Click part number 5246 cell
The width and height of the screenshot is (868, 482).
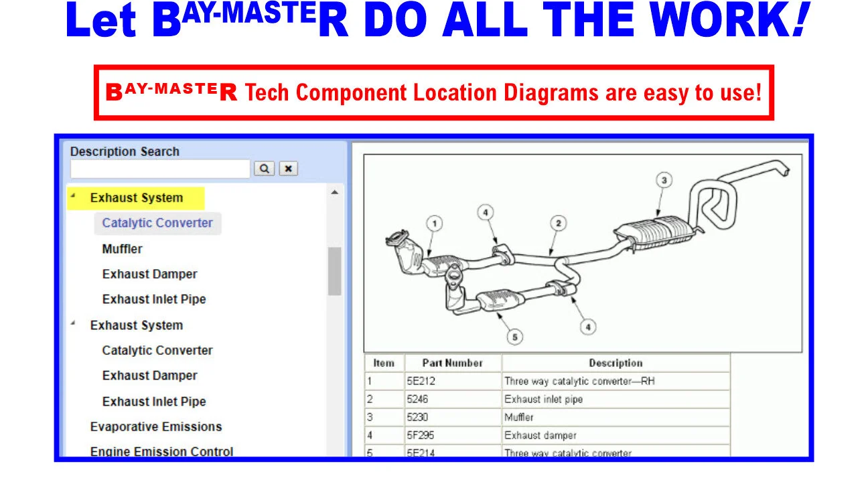point(453,400)
